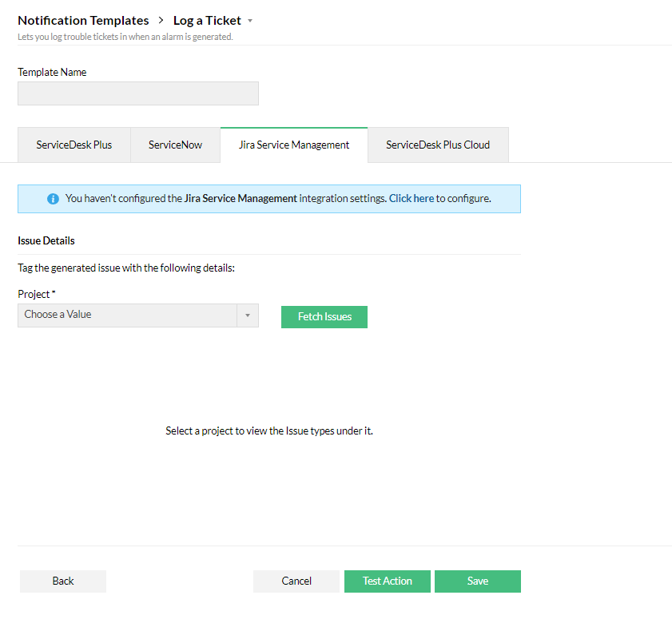
Task: Click the 'Template Name' label
Action: (52, 72)
